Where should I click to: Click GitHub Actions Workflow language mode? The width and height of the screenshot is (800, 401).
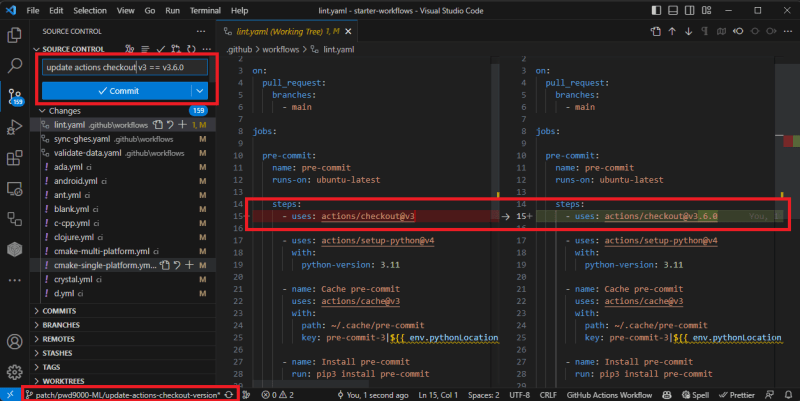(x=609, y=395)
